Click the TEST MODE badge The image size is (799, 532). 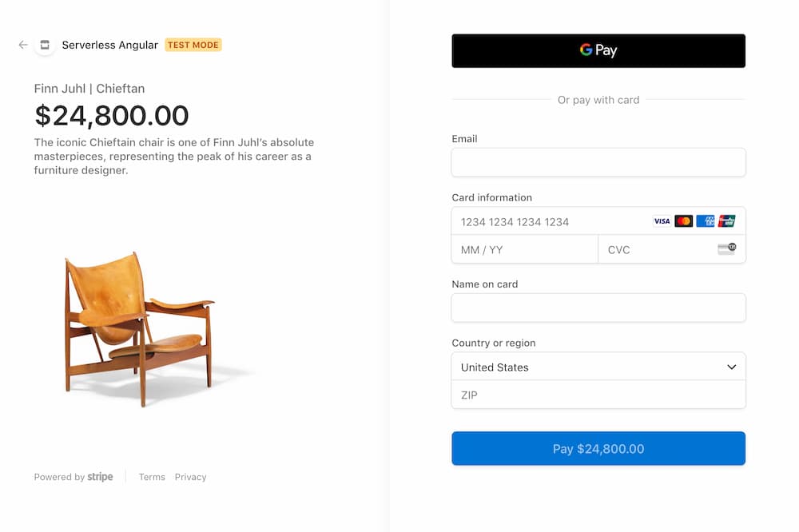(x=193, y=45)
